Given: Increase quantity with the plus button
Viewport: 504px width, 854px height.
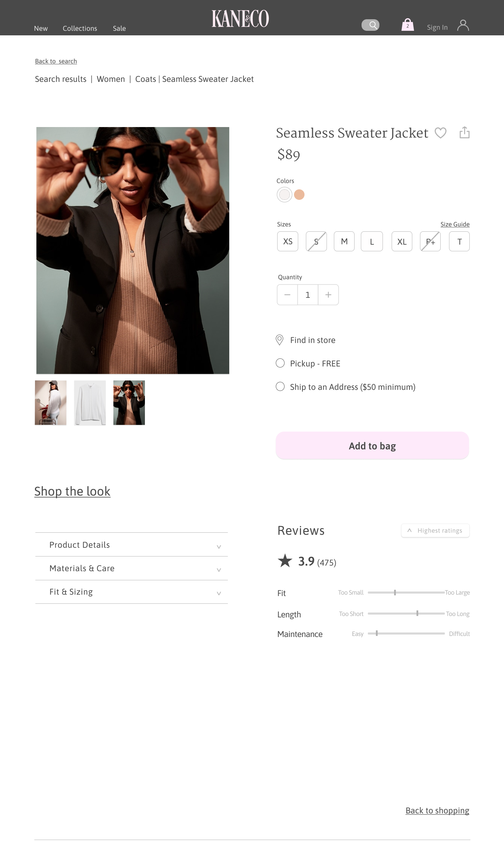Looking at the screenshot, I should point(328,295).
